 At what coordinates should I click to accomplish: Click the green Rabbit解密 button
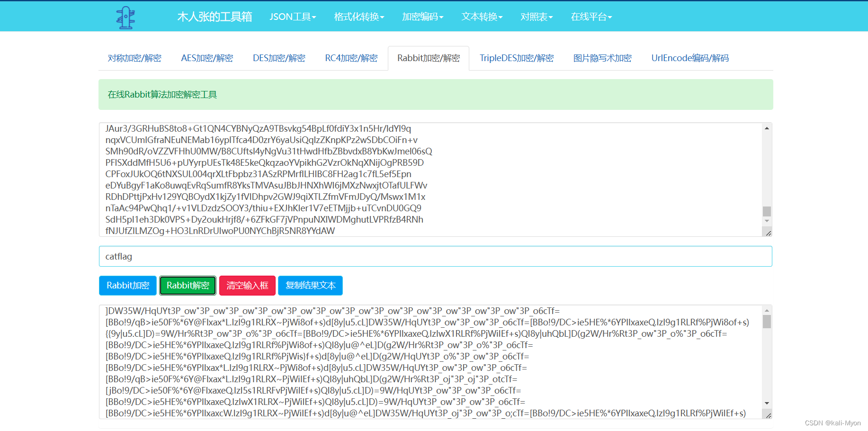click(x=188, y=285)
